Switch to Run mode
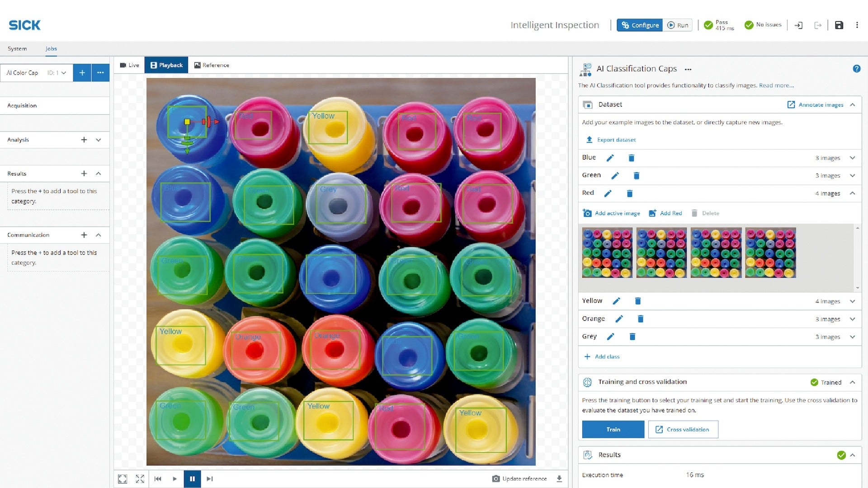Screen dimensions: 868x488 coord(678,25)
